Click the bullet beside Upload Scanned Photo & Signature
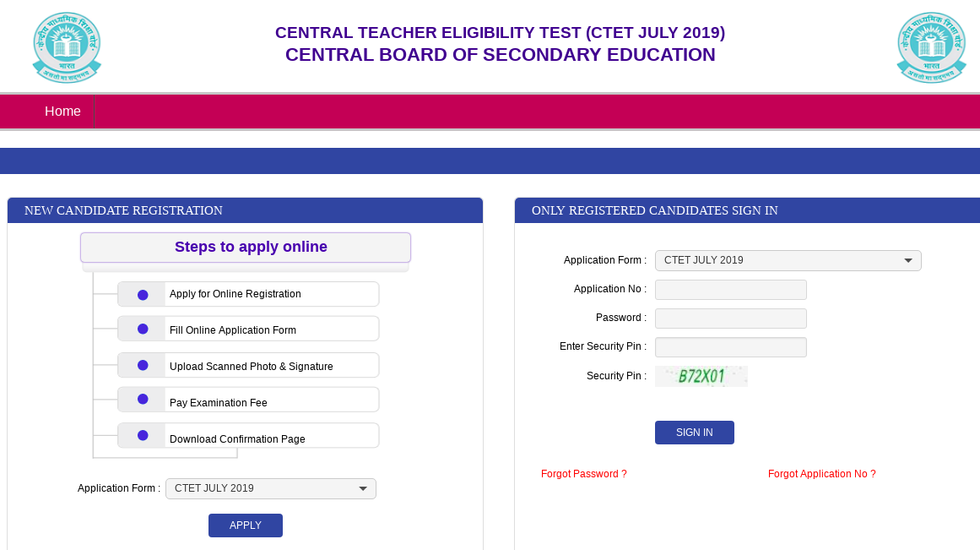980x550 pixels. click(142, 364)
